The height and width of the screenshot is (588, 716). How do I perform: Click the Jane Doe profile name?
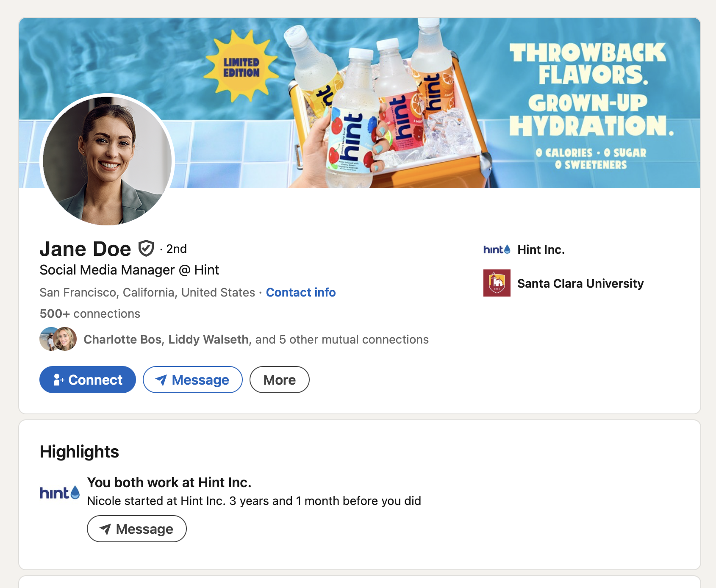(x=85, y=249)
